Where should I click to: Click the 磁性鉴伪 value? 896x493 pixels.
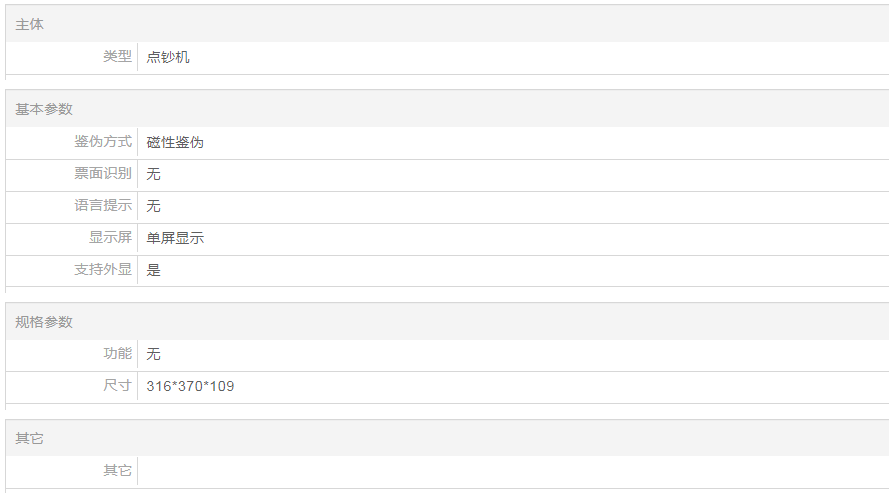click(175, 142)
